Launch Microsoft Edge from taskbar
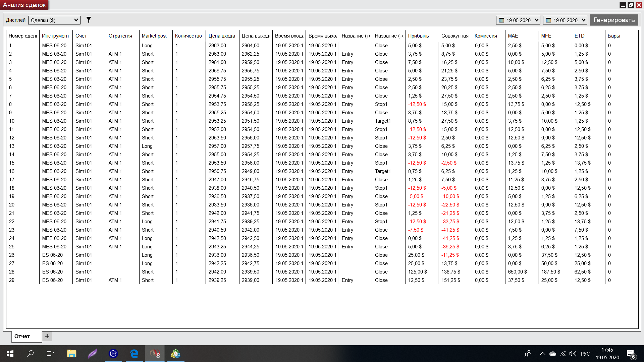 tap(134, 354)
